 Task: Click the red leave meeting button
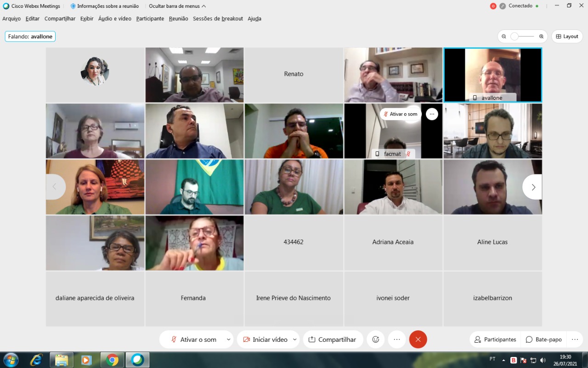(418, 339)
